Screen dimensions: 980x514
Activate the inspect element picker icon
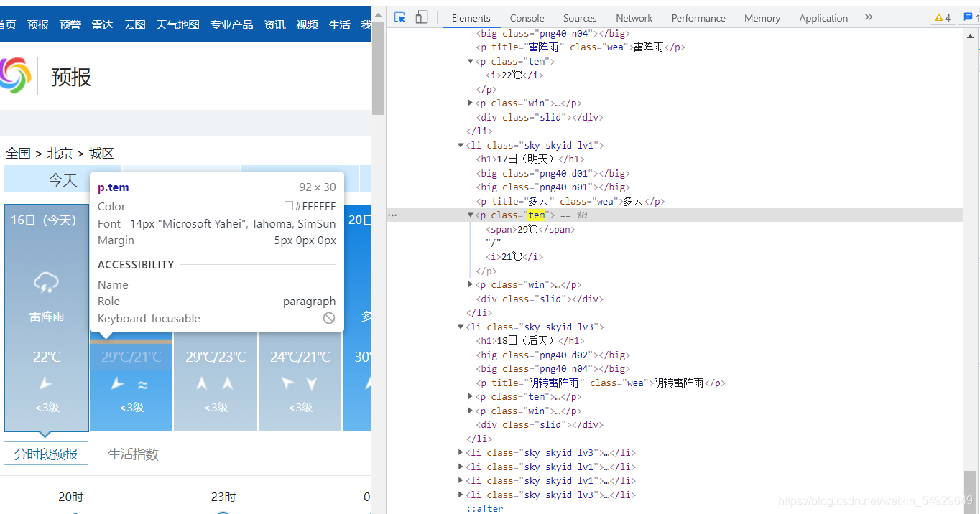401,17
